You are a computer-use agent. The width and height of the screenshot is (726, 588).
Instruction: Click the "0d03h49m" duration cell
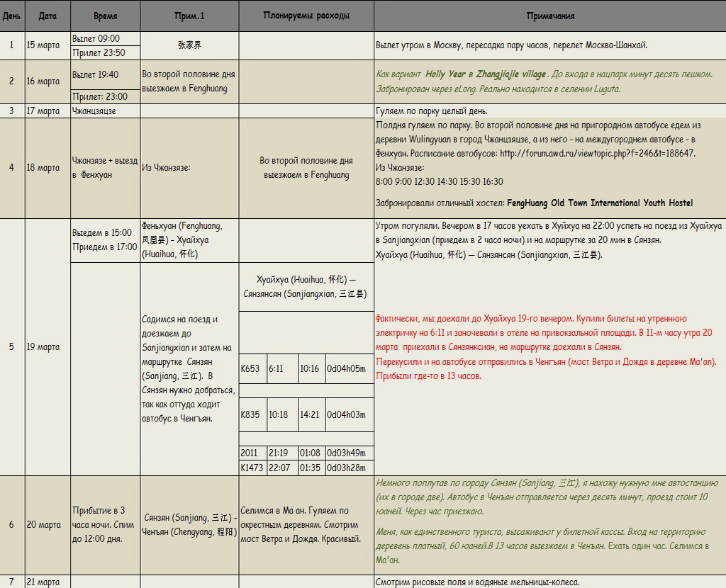point(350,453)
